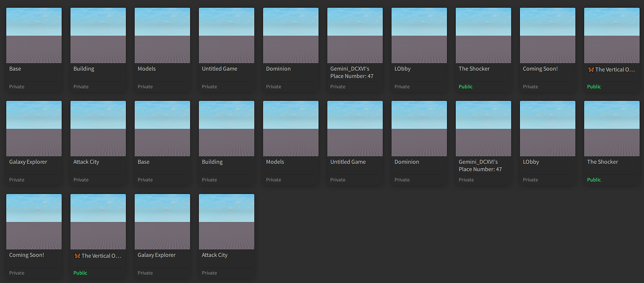Click the Private label on the Galaxy Explorer card
Screen dimensions: 644x283
click(16, 179)
